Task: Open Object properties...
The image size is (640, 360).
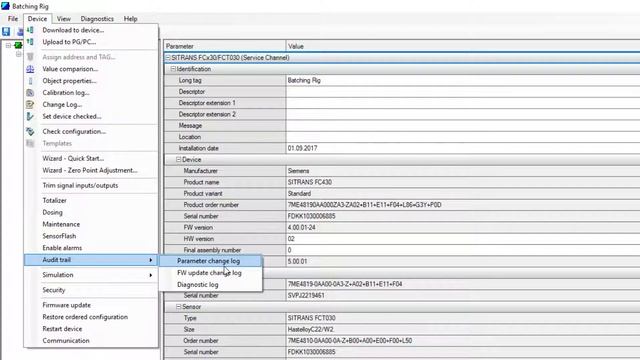Action: pos(69,81)
